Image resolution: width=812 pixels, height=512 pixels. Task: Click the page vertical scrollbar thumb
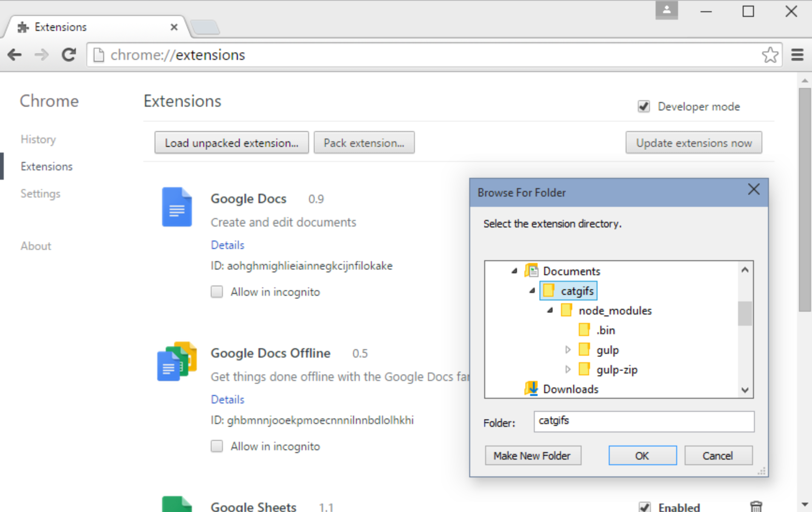[x=805, y=199]
